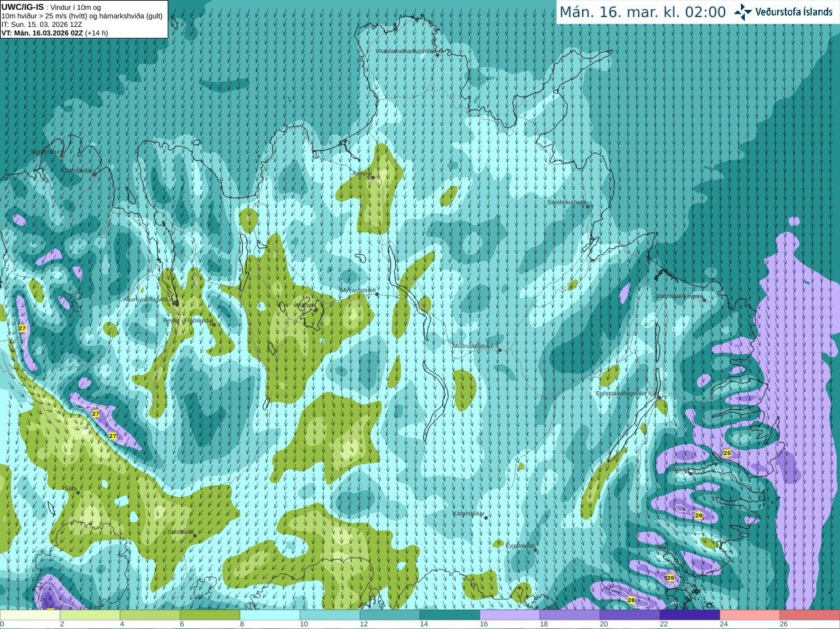Screen dimensions: 840x629
Task: Click the Sáta station label
Action: pos(70,488)
